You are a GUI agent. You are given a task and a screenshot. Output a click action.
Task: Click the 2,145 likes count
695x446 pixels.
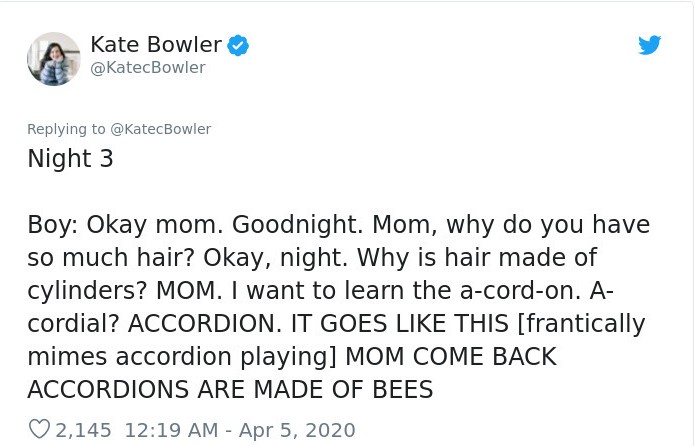point(83,430)
